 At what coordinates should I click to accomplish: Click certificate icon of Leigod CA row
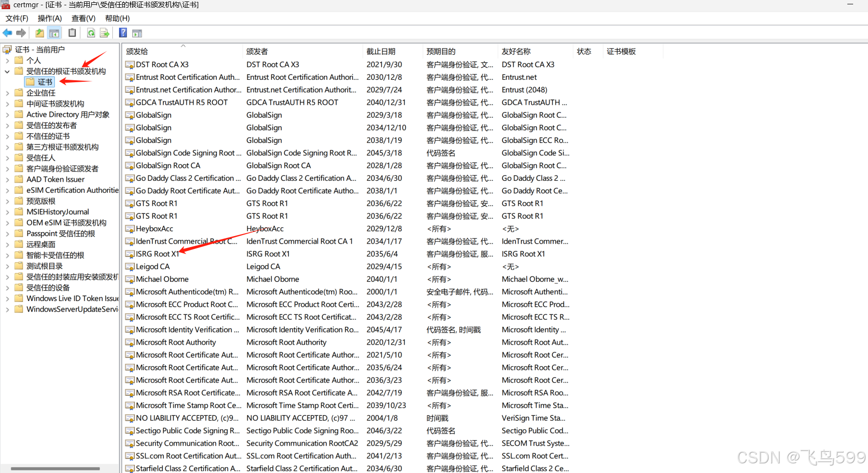coord(130,267)
